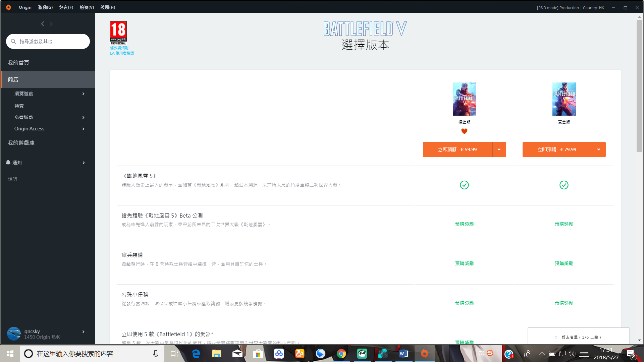The width and height of the screenshot is (644, 362).
Task: Expand Origin Access submenu
Action: coord(84,129)
